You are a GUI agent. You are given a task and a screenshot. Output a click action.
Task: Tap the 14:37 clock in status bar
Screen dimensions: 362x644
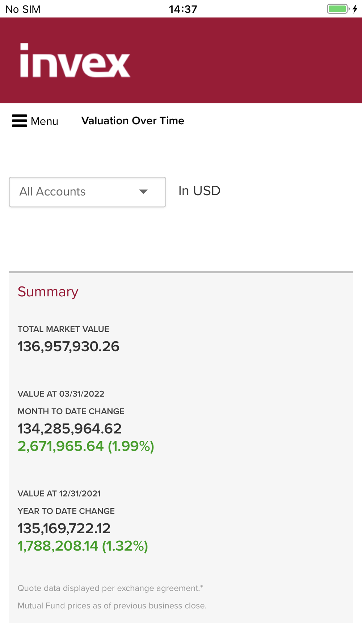(x=183, y=9)
